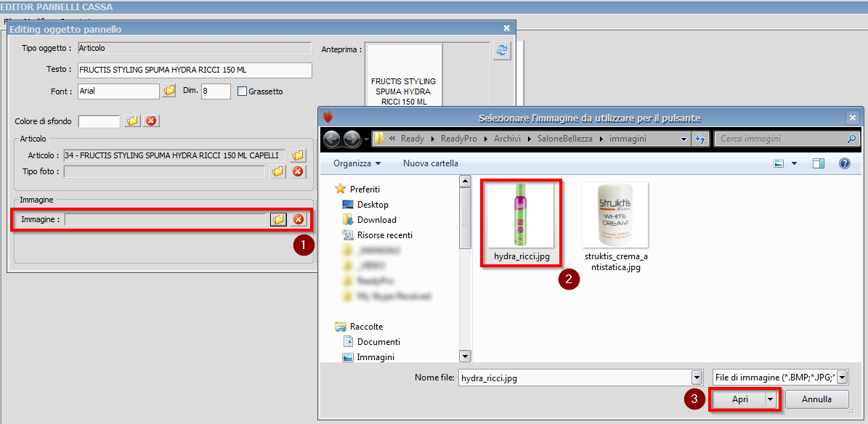
Task: Go back in file dialog
Action: pyautogui.click(x=332, y=139)
